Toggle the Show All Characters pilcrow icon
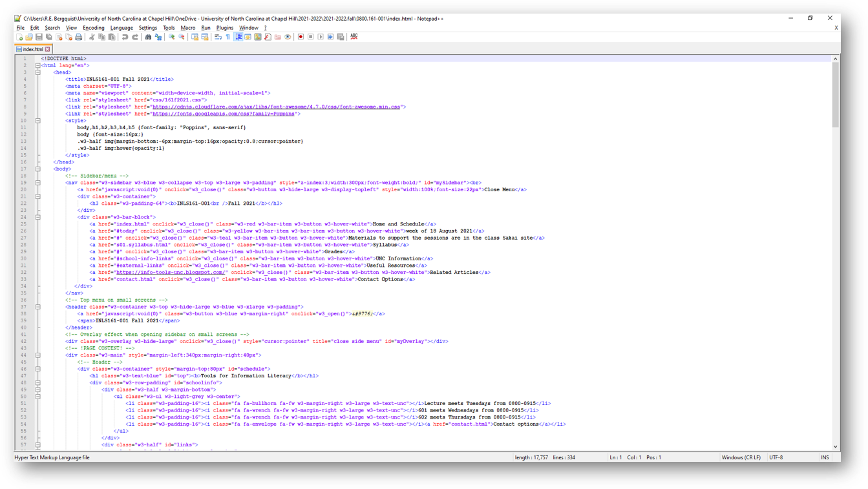The height and width of the screenshot is (489, 868). click(228, 37)
